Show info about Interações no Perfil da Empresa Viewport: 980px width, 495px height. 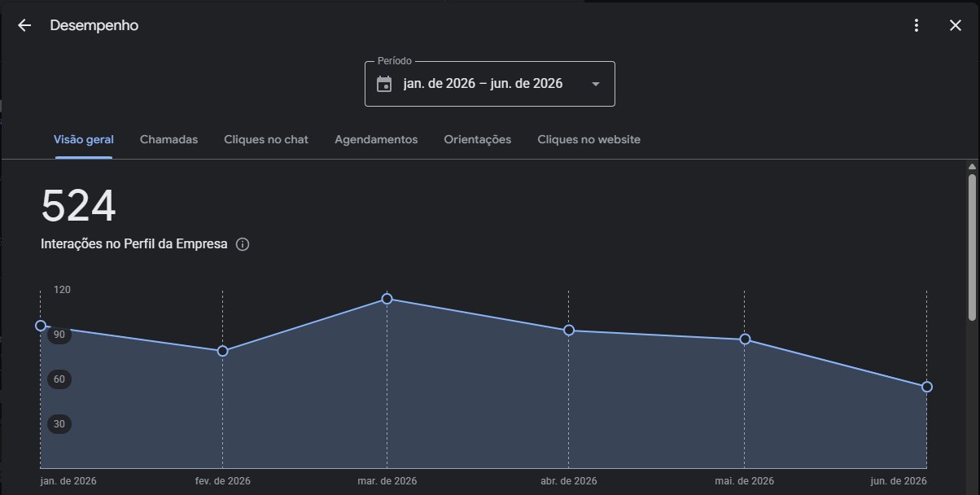[x=242, y=244]
